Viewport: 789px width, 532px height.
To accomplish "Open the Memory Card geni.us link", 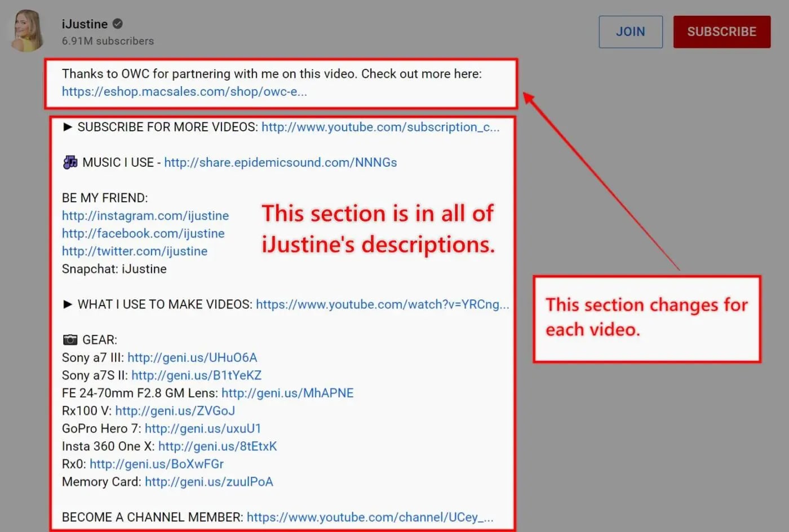I will coord(209,482).
